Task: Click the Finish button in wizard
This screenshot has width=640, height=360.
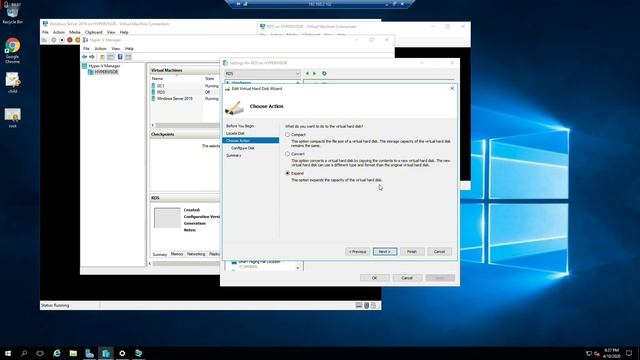Action: 412,251
